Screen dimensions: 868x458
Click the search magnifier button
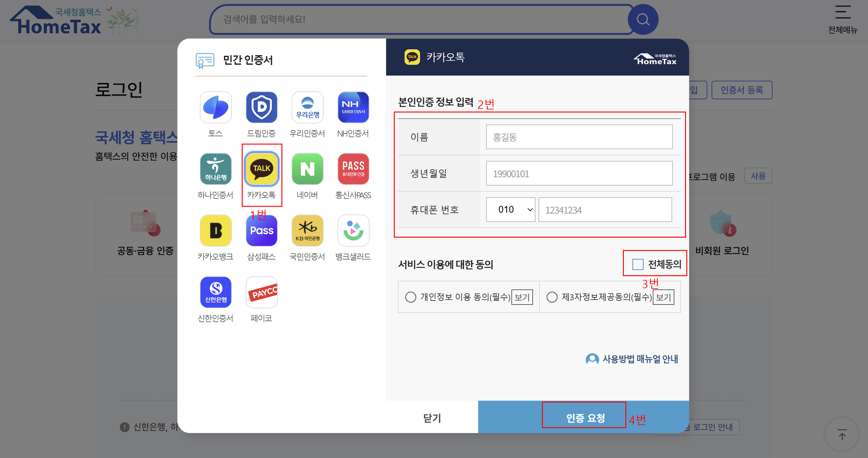pos(643,19)
